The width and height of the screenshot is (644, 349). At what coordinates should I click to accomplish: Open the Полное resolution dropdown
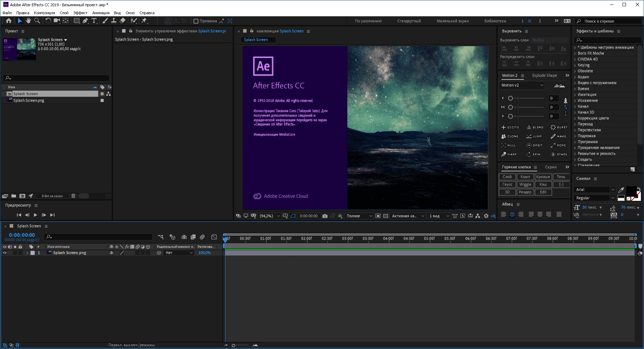point(359,216)
